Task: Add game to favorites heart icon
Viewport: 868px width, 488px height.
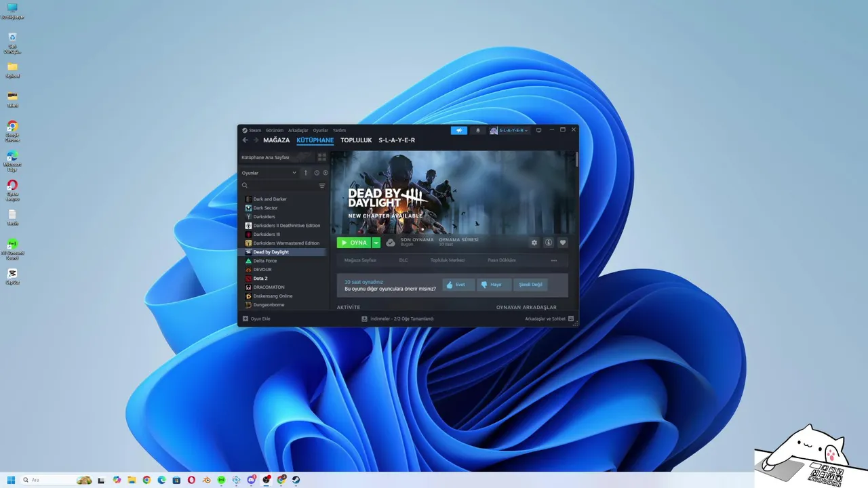Action: coord(563,243)
